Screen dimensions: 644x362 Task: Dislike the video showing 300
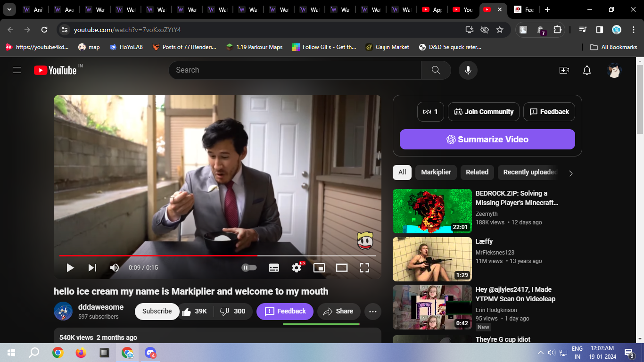[233, 312]
